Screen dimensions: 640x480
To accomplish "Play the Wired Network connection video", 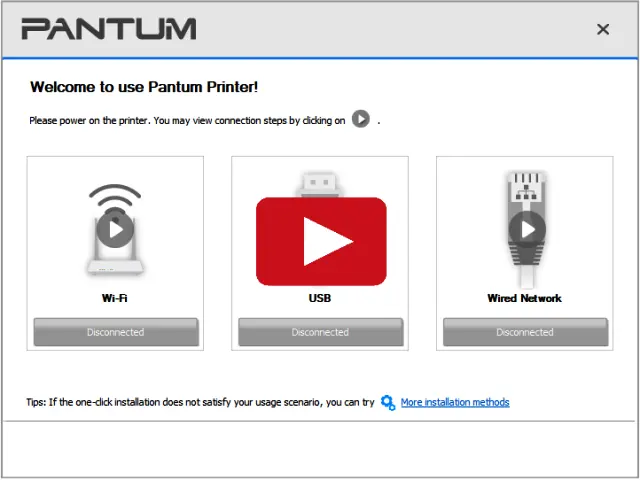I will (x=527, y=229).
